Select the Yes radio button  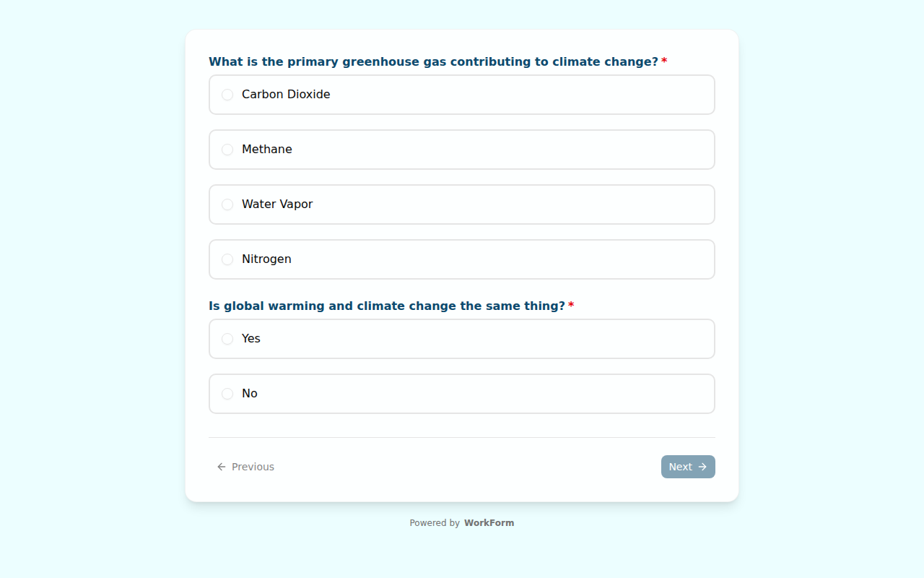(227, 339)
